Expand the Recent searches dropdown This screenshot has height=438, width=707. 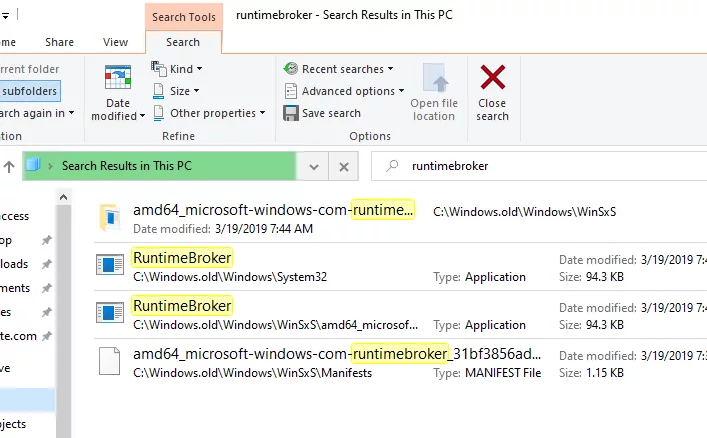tap(390, 69)
